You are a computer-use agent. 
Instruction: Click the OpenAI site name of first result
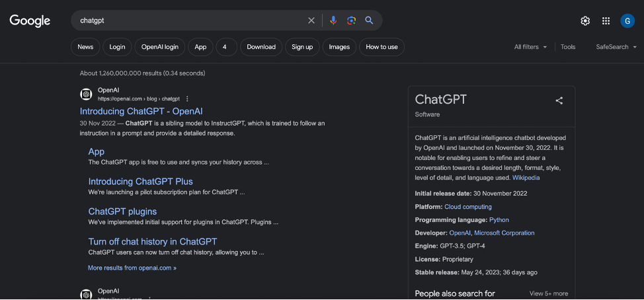coord(108,91)
